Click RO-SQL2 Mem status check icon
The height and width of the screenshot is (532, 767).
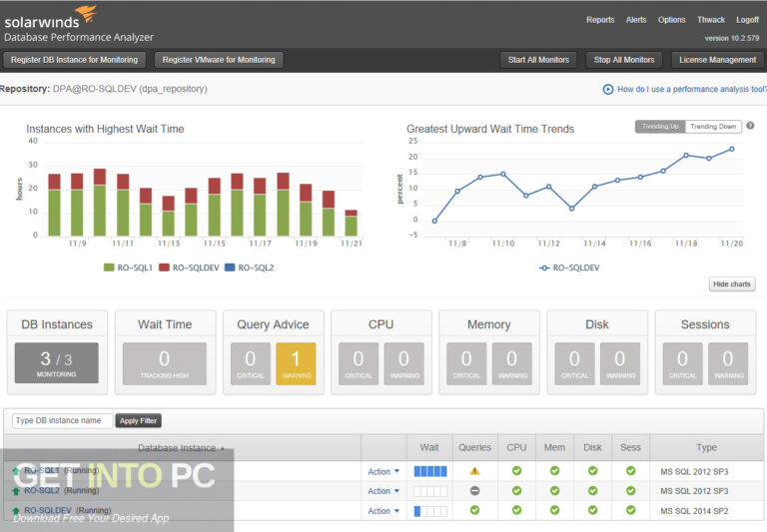coord(554,490)
